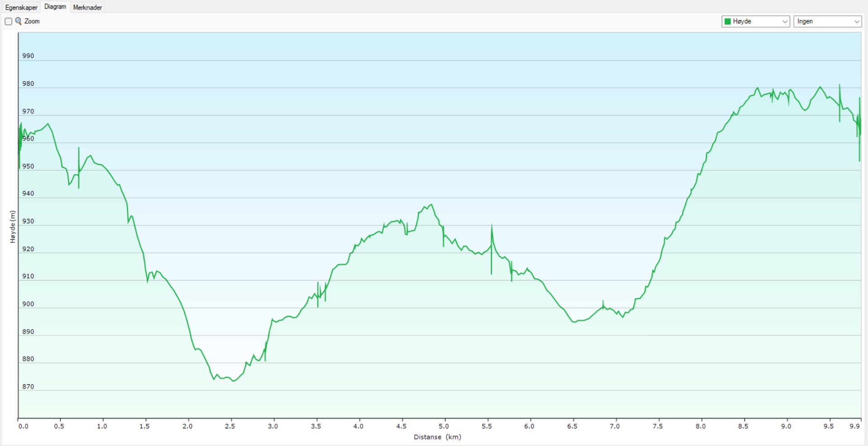Screen dimensions: 868x446
Task: Click the 5.0 label on distance axis
Action: click(444, 426)
